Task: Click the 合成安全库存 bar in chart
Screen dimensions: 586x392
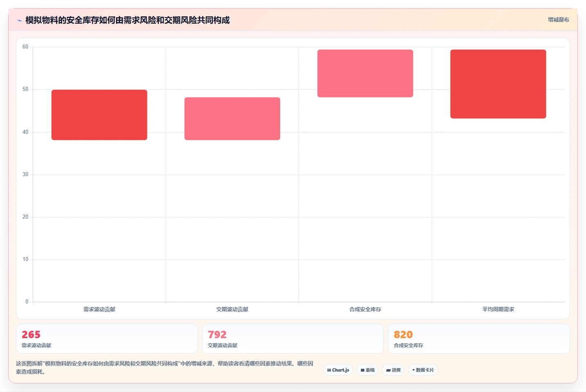Action: [365, 73]
